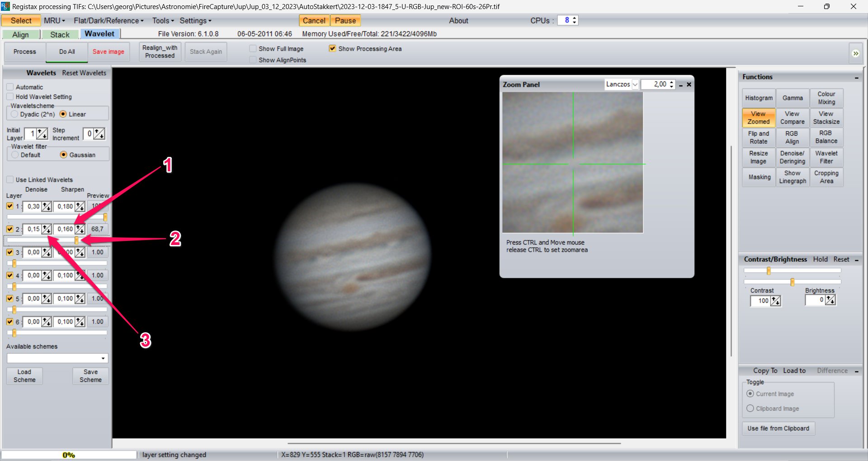Open the Histogram function
The width and height of the screenshot is (868, 461).
tap(759, 98)
